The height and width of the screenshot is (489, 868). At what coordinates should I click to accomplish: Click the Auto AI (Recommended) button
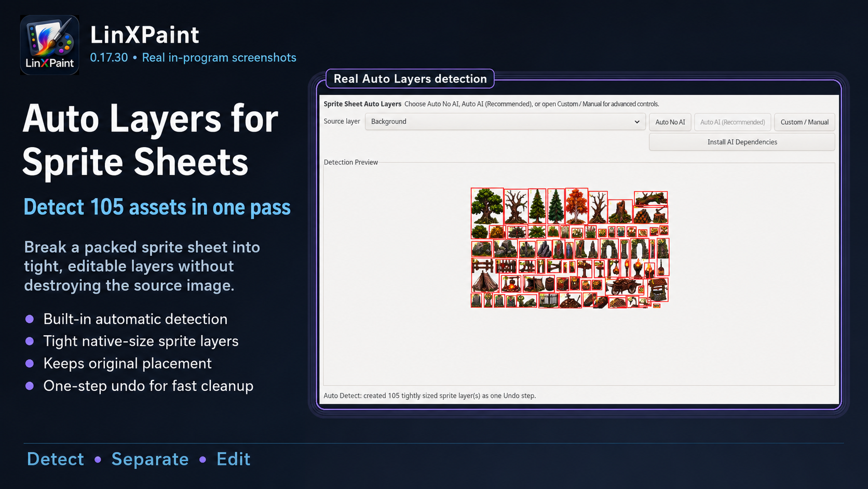(733, 122)
